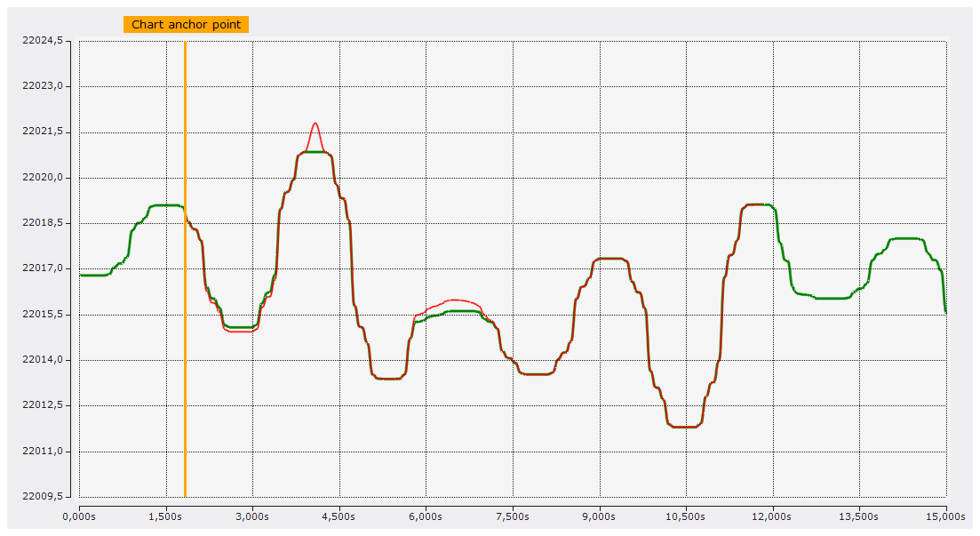Image resolution: width=980 pixels, height=536 pixels.
Task: Select the 1,500s time axis label
Action: click(x=165, y=516)
